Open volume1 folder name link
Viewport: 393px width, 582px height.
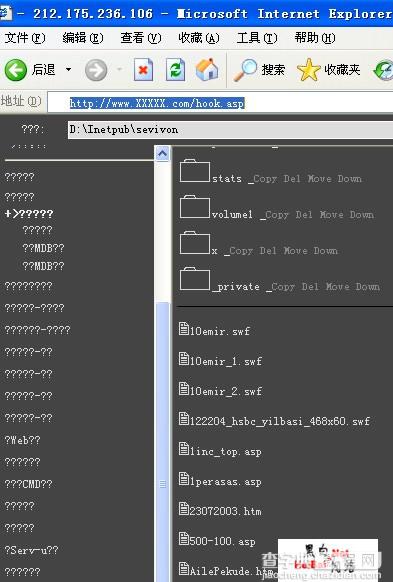pos(233,215)
